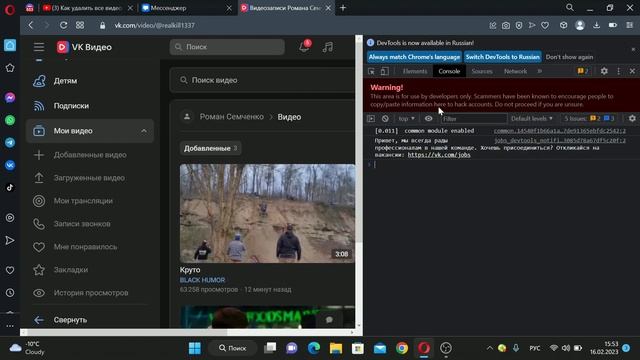The height and width of the screenshot is (360, 640).
Task: Open Добавленные видео
Action: click(90, 155)
